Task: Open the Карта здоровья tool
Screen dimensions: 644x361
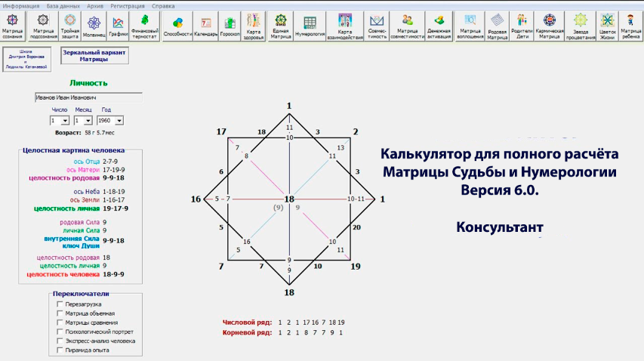Action: coord(254,26)
